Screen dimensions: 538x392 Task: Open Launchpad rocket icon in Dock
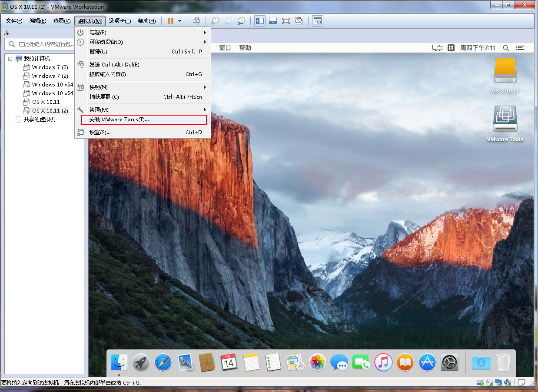(141, 362)
